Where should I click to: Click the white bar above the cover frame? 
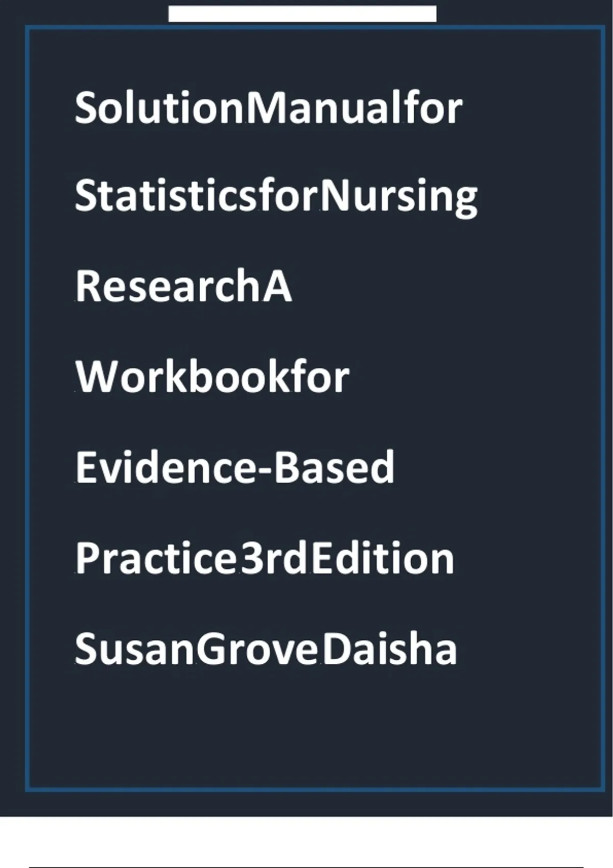pos(302,14)
